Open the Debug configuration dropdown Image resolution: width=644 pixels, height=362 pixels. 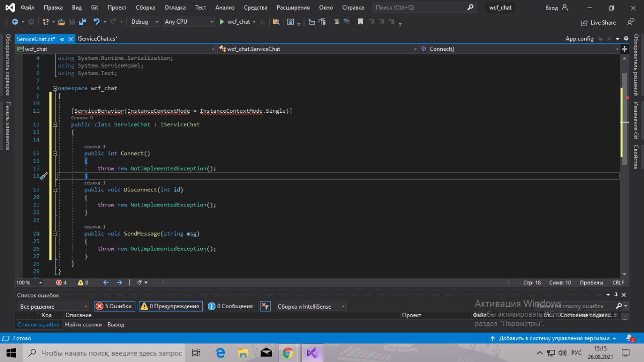tap(144, 22)
